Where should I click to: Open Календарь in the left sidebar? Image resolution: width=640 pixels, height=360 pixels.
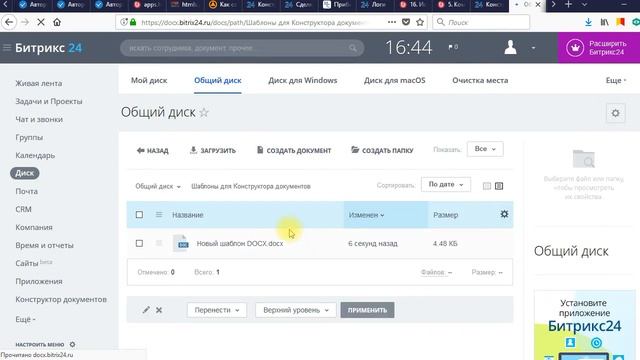[35, 155]
